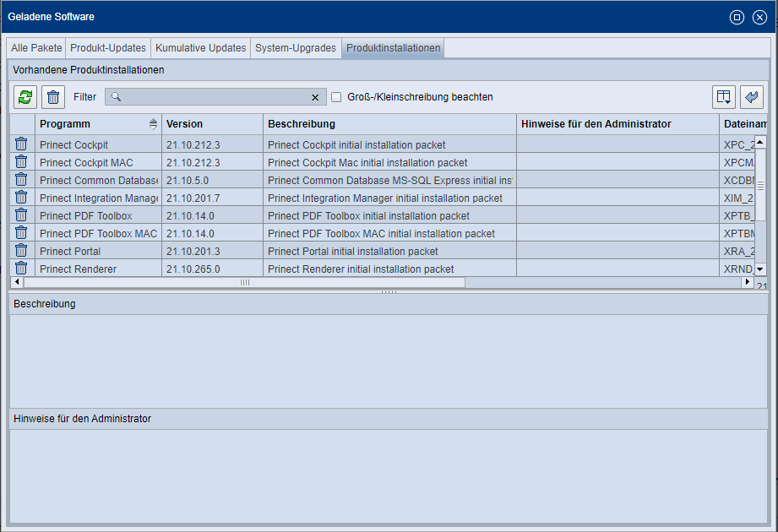Screen dimensions: 778x532
Task: Select Prinect PDF Toolbox MAC program cell
Action: pyautogui.click(x=98, y=234)
